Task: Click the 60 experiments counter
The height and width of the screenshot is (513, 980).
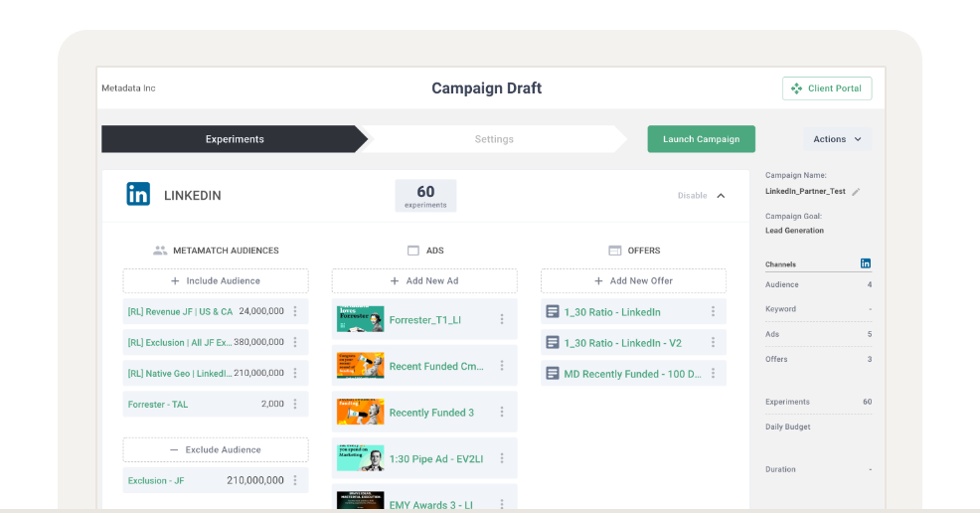Action: (425, 196)
